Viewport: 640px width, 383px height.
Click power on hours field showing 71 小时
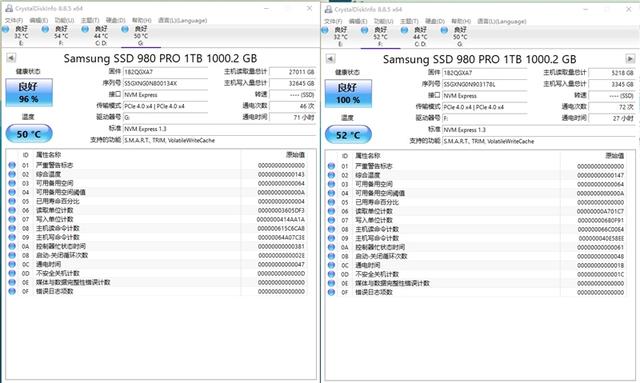pyautogui.click(x=293, y=117)
